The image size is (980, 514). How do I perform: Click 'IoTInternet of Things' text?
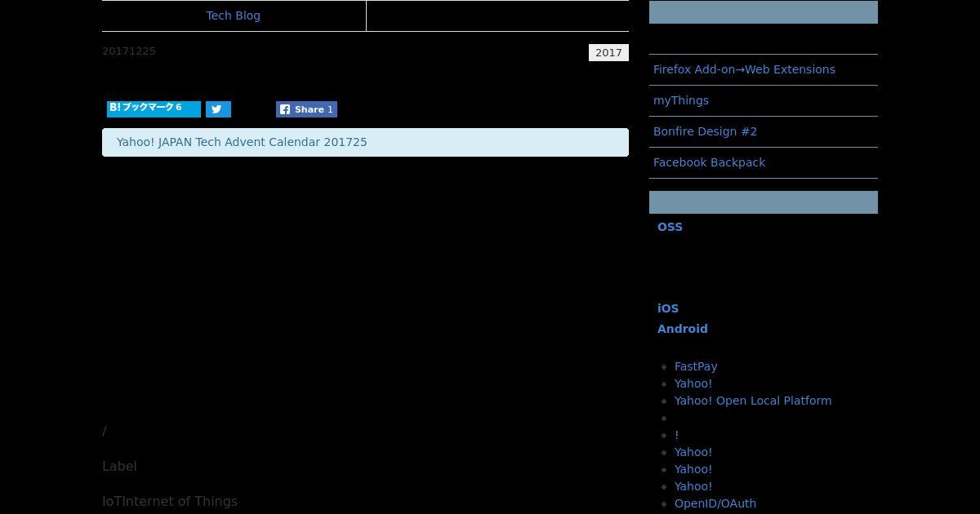pos(170,501)
